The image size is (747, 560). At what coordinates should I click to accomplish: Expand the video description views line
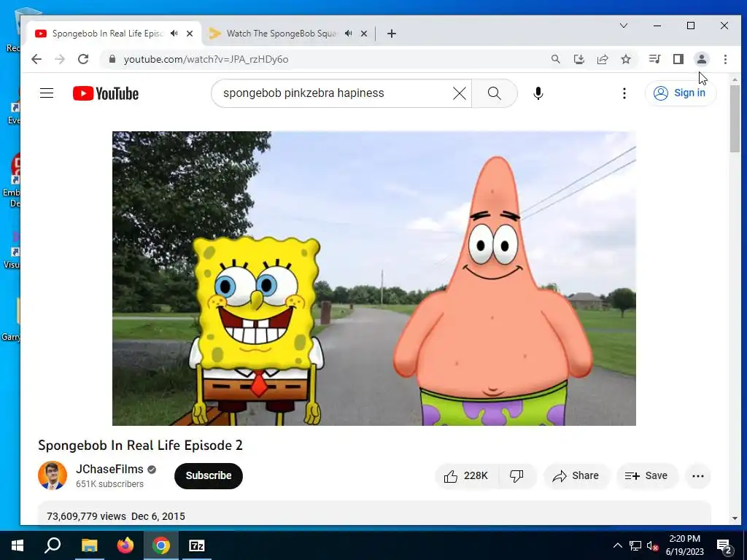click(x=116, y=516)
